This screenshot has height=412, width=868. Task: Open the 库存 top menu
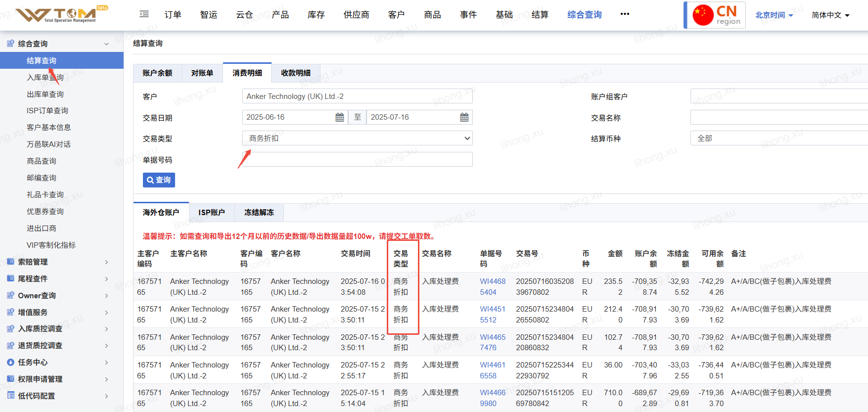[316, 14]
